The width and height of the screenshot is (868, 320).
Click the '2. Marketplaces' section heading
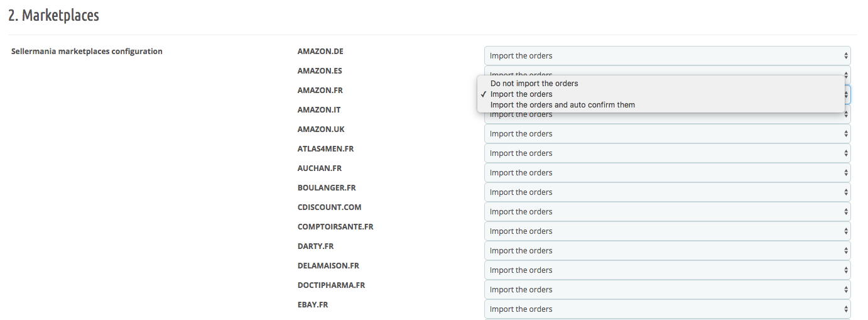click(x=53, y=15)
